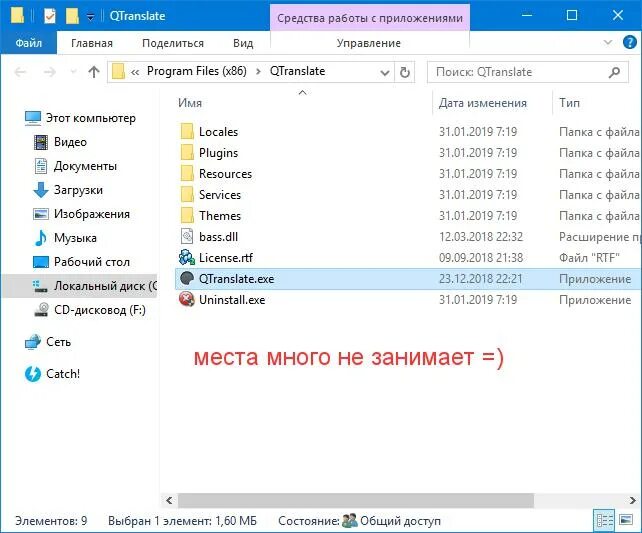Image resolution: width=642 pixels, height=533 pixels.
Task: Switch to large thumbnails view icon
Action: 626,520
